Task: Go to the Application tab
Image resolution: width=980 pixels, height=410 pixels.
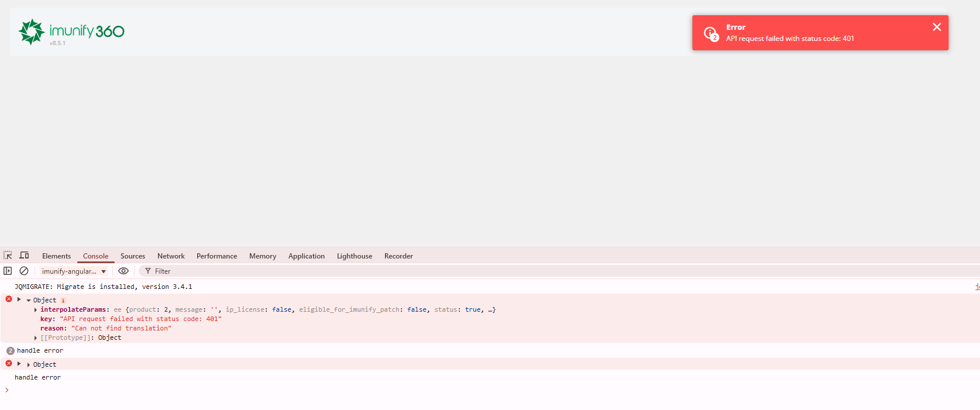Action: [306, 256]
